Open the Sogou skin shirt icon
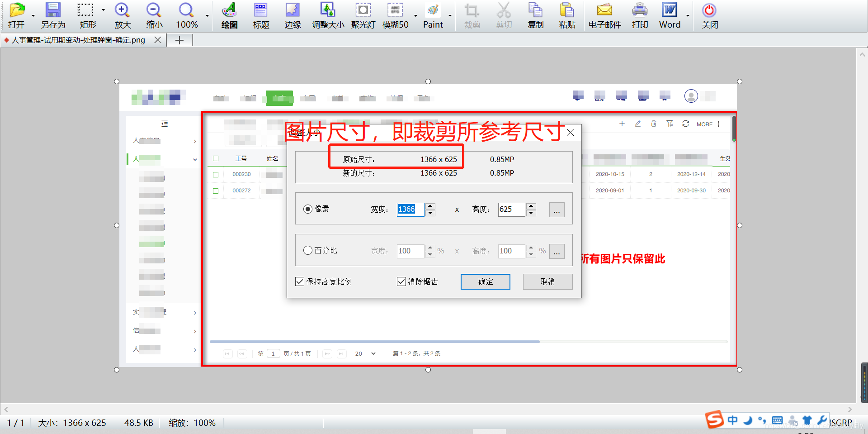 [807, 420]
